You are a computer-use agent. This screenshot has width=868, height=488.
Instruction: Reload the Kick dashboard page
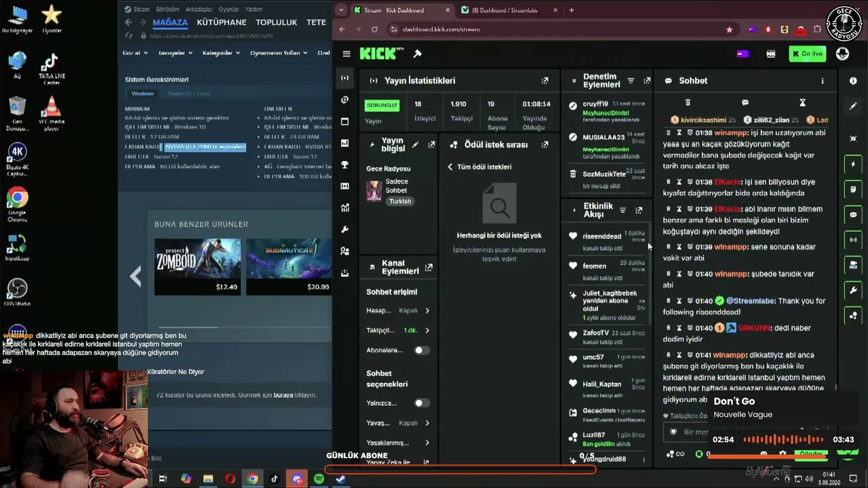click(x=374, y=30)
